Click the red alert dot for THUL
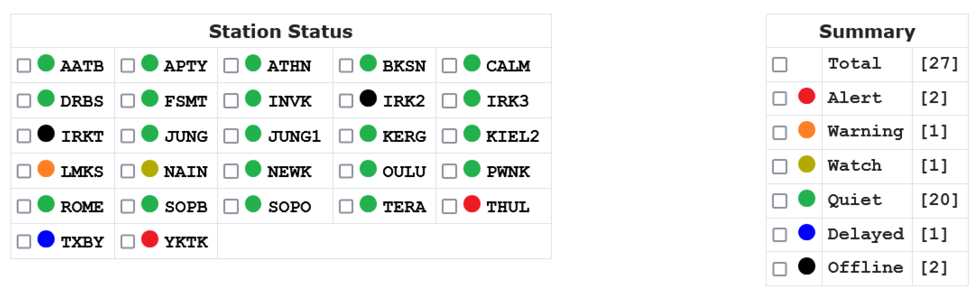Viewport: 980px width, 297px height. point(472,204)
